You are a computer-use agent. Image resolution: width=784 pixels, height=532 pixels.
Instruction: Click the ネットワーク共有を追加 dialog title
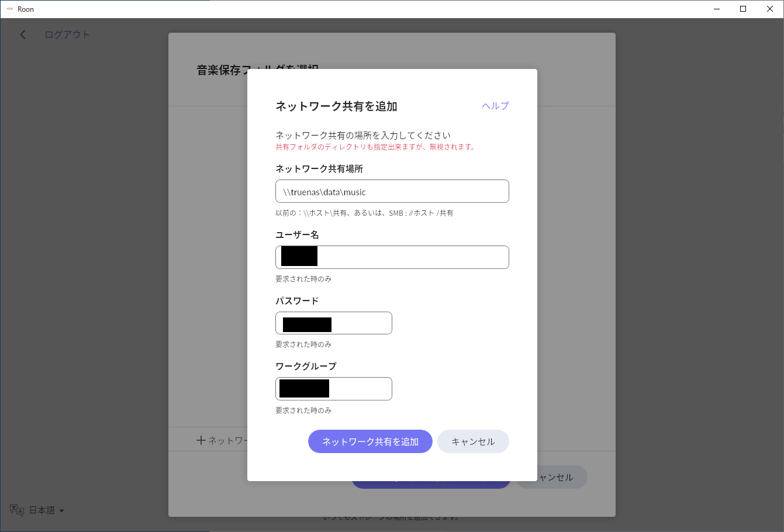337,106
